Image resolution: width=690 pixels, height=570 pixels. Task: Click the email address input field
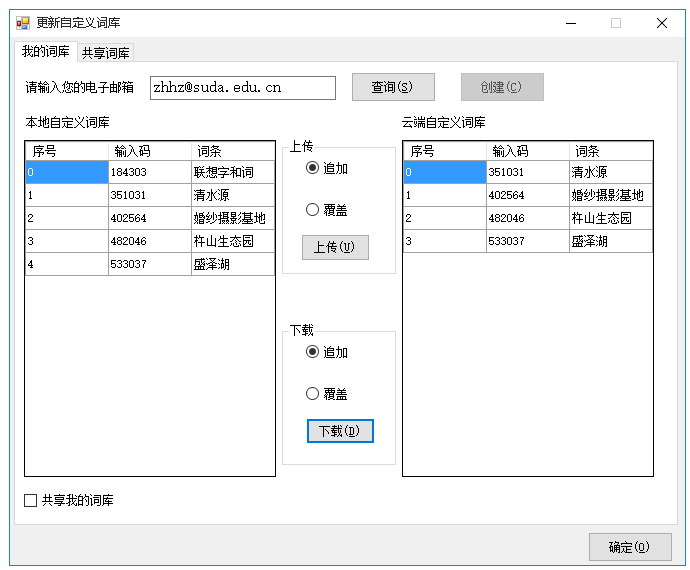click(x=242, y=88)
